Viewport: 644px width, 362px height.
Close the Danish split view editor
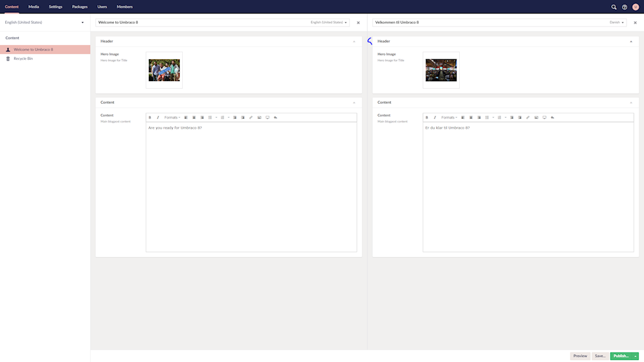pyautogui.click(x=635, y=23)
